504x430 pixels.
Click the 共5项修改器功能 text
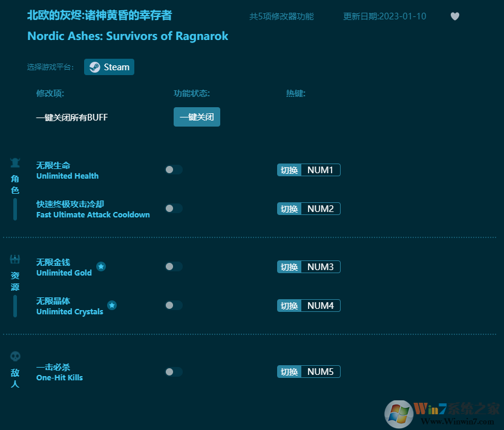coord(281,16)
